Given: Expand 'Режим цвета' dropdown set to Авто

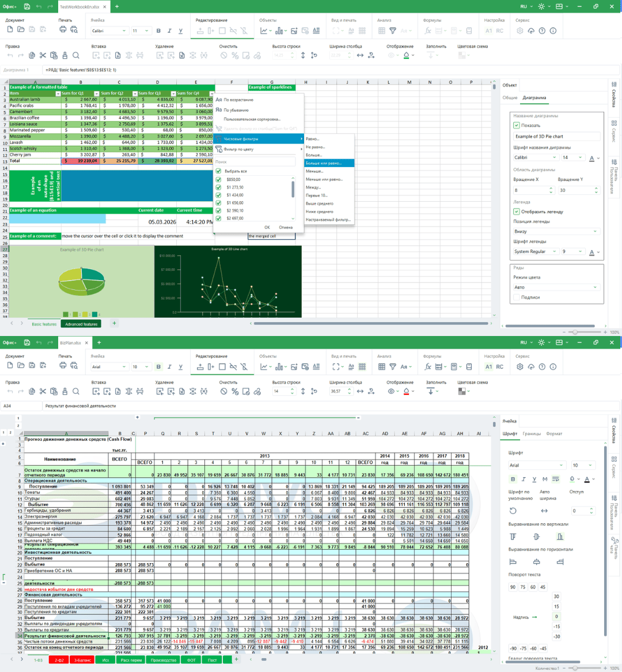Looking at the screenshot, I should click(556, 287).
